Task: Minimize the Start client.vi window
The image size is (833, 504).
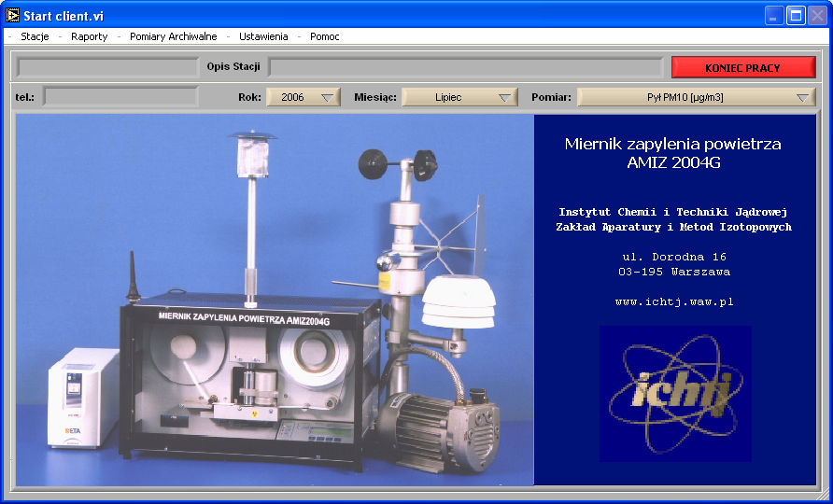Action: click(774, 16)
